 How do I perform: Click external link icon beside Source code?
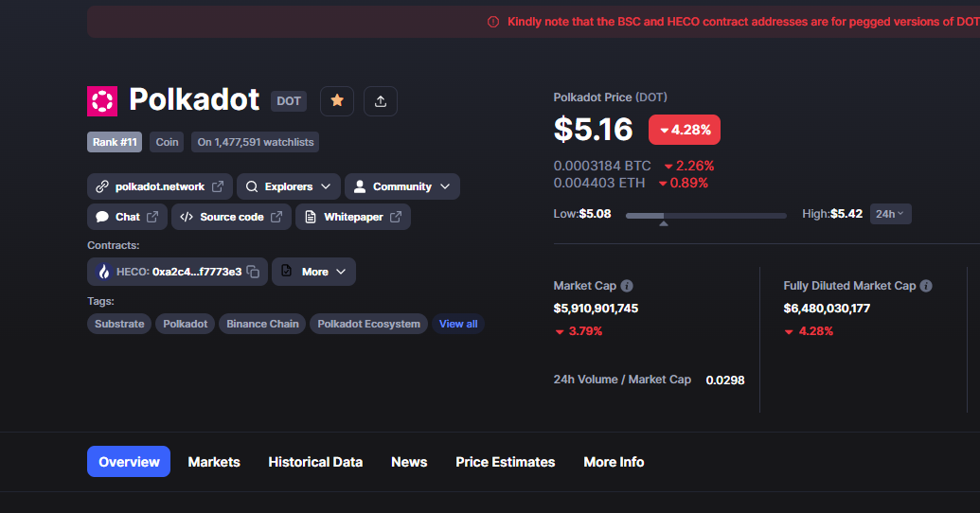(276, 217)
